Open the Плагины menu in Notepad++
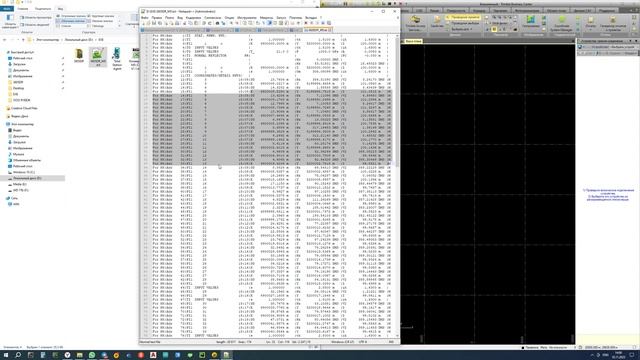The image size is (640, 360). (x=296, y=18)
